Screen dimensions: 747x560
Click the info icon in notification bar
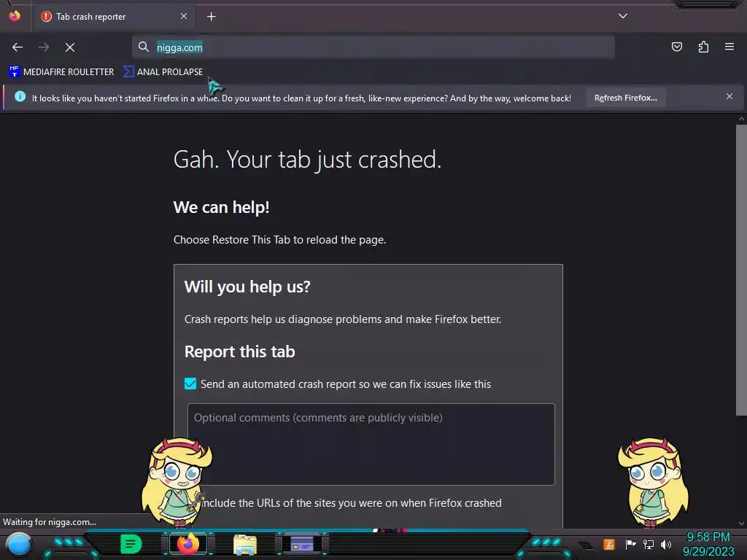point(20,97)
